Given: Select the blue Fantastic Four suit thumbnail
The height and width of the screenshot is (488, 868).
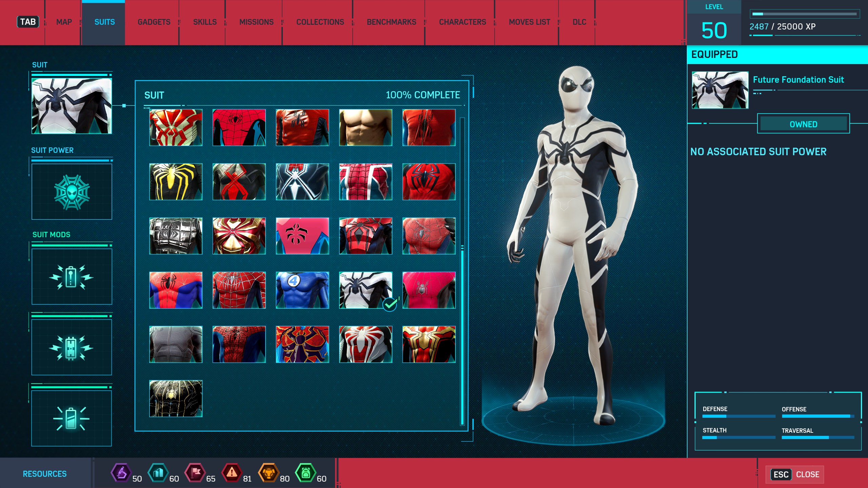Looking at the screenshot, I should [x=302, y=290].
